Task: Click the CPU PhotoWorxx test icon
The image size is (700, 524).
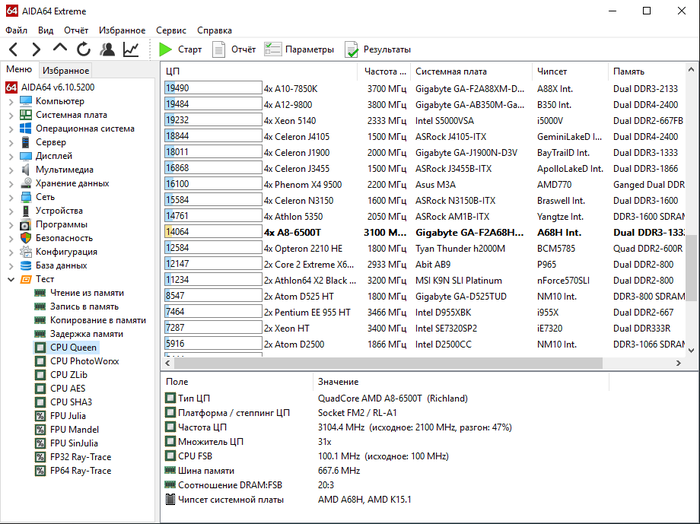Action: (40, 361)
